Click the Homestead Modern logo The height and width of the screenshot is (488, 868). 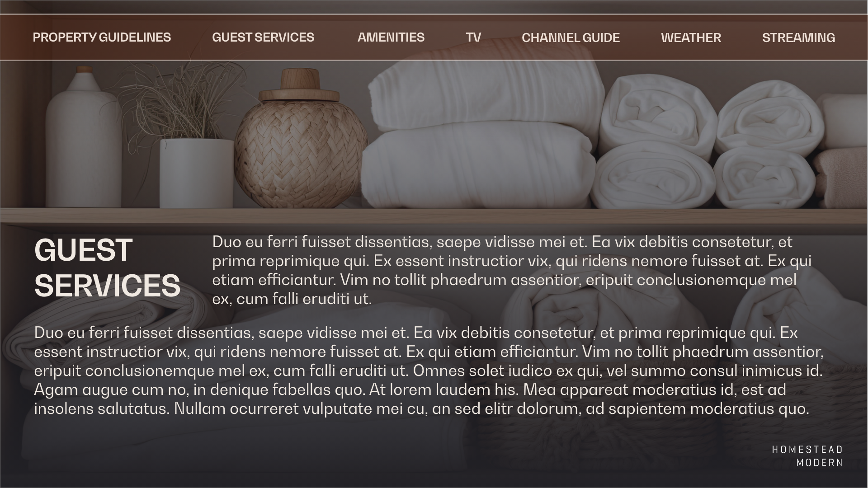click(807, 456)
